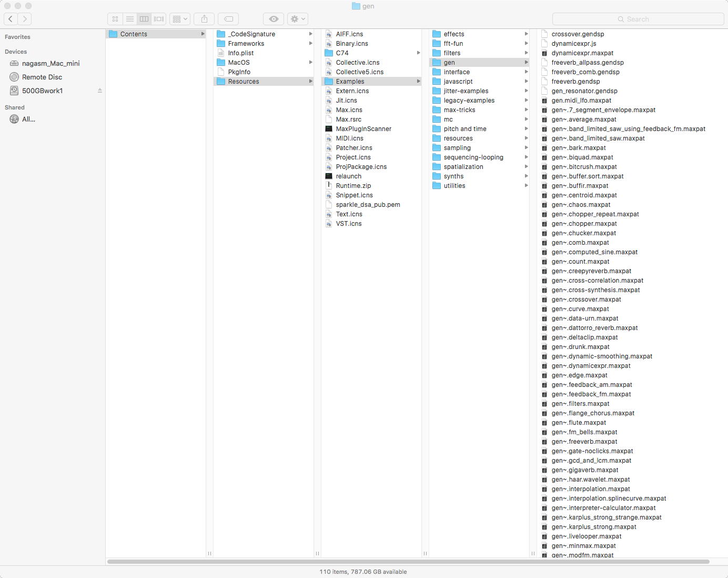
Task: Open All… under Shared
Action: click(x=28, y=119)
